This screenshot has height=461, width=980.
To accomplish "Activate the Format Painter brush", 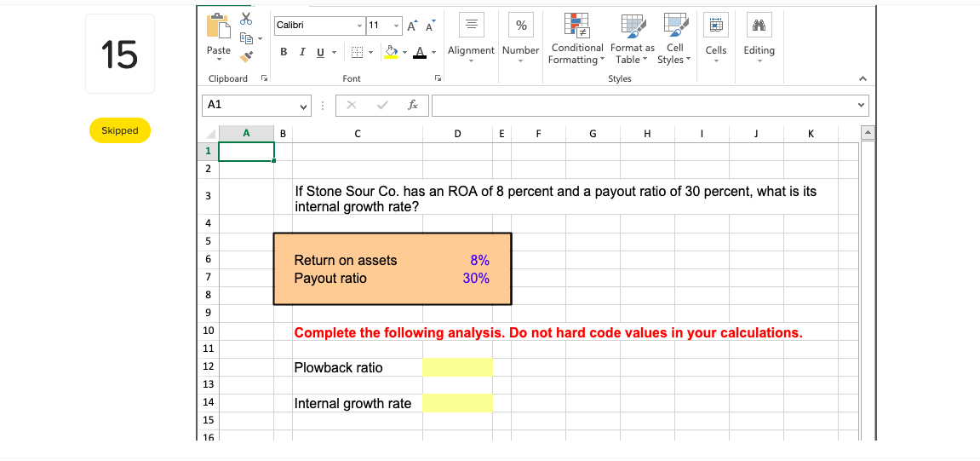I will pos(247,57).
